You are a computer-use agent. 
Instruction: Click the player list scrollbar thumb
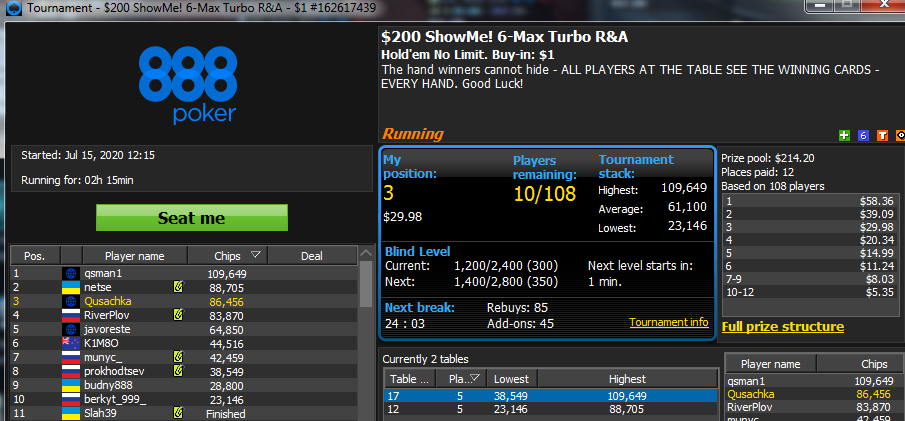366,284
